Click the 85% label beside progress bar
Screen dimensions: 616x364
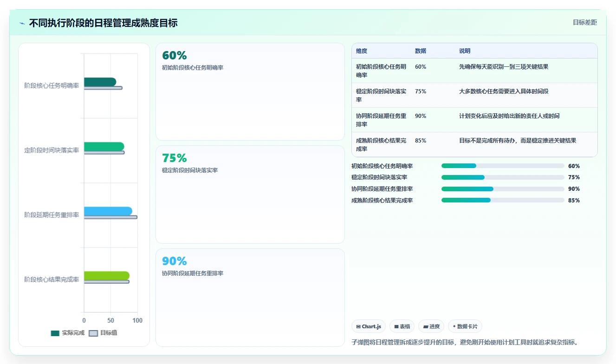tap(574, 201)
